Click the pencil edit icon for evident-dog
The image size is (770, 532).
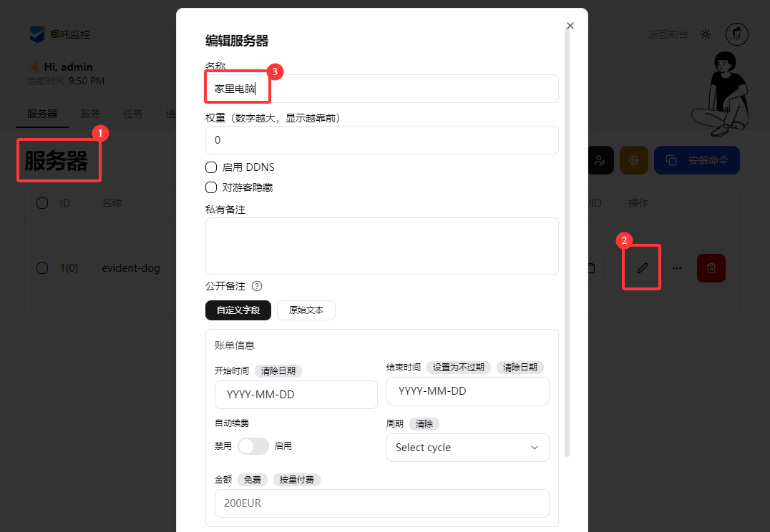point(642,268)
